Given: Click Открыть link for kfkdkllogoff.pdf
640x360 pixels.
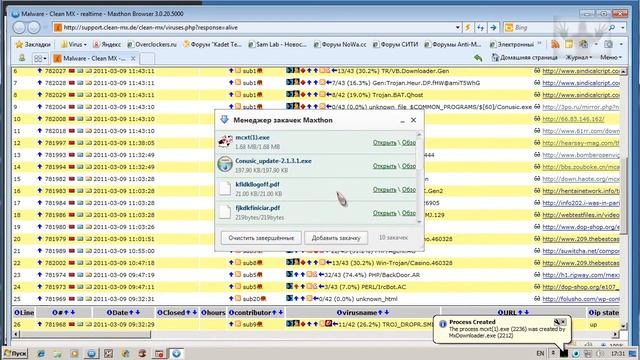Looking at the screenshot, I should point(384,189).
